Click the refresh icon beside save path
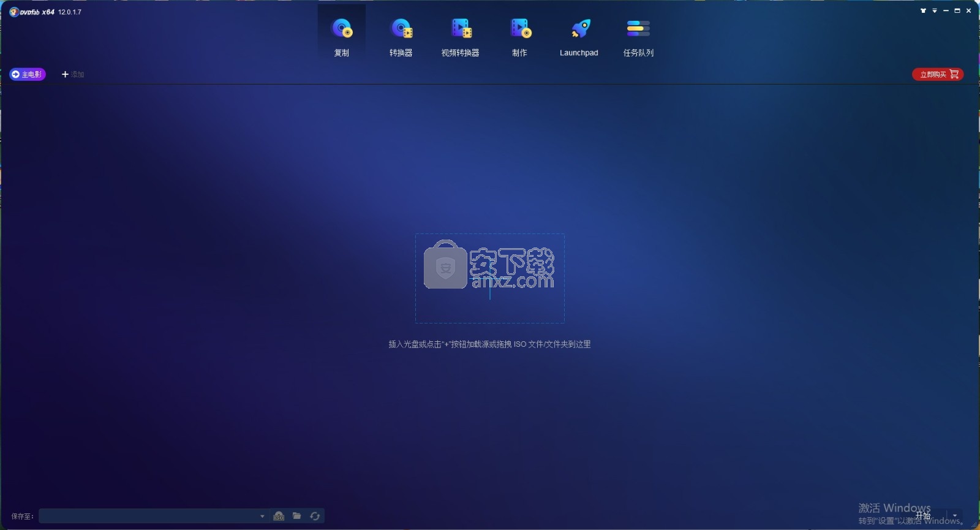This screenshot has width=980, height=530. click(x=315, y=516)
